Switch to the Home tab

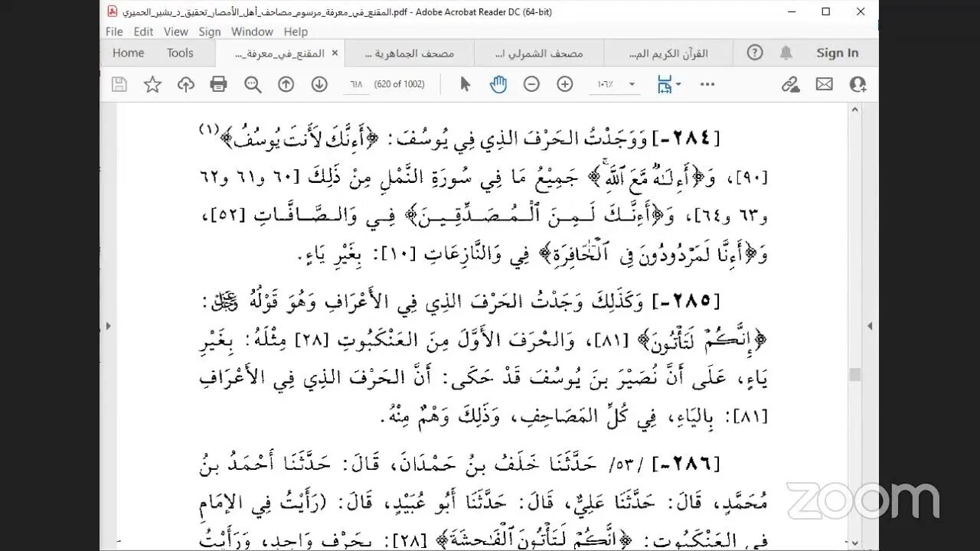click(x=128, y=53)
